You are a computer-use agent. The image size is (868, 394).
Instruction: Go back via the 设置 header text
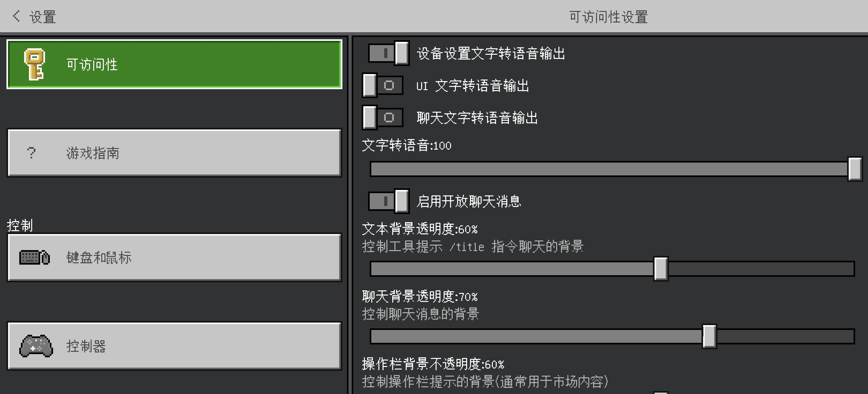click(x=42, y=17)
